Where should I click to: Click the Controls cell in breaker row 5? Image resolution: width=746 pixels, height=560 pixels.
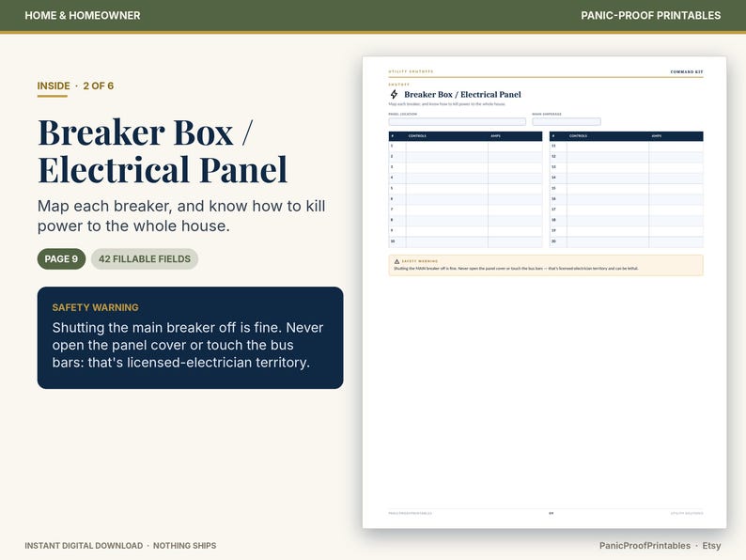pyautogui.click(x=446, y=189)
